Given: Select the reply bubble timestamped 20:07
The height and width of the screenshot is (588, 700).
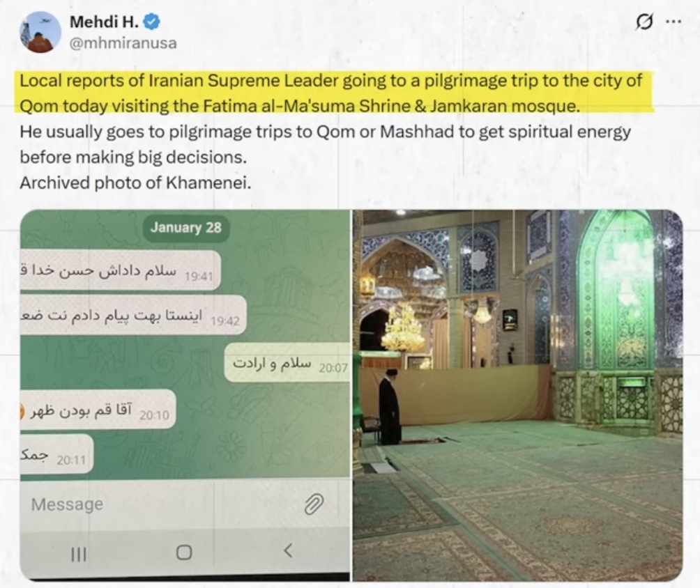Looking at the screenshot, I should click(287, 363).
